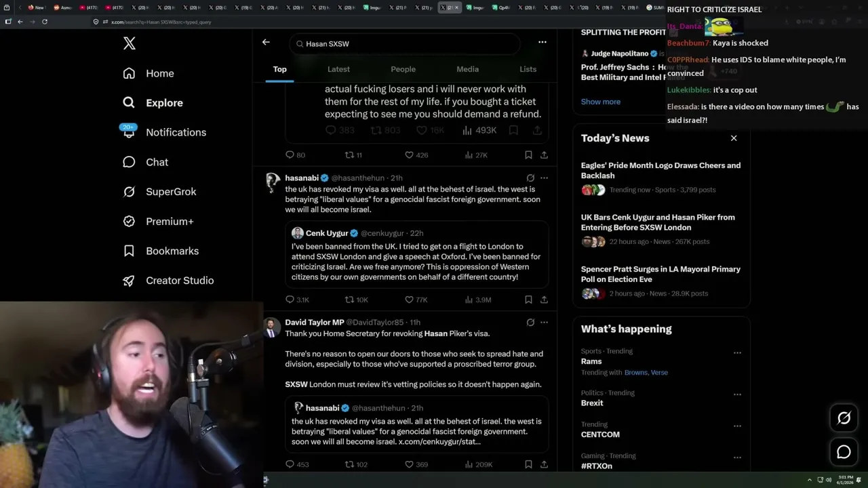Screen dimensions: 868x488
Task: Open the floating messages button
Action: (844, 452)
